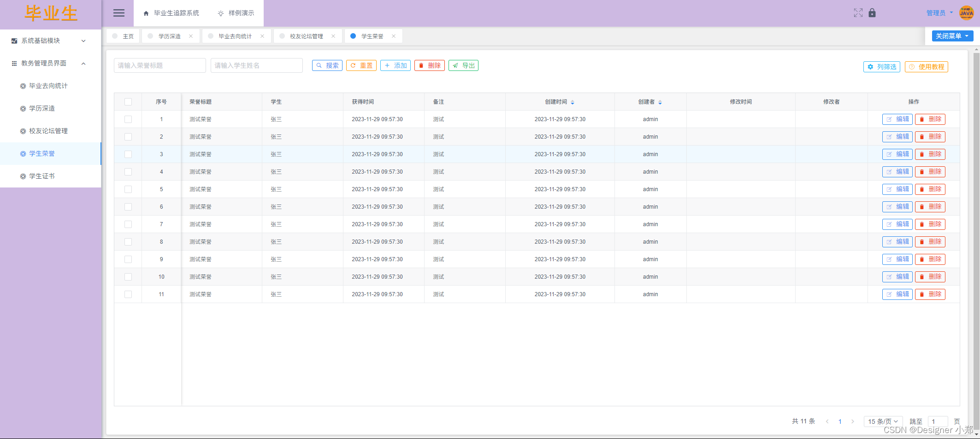Image resolution: width=980 pixels, height=439 pixels.
Task: Switch to the 主页 tab
Action: (x=123, y=36)
